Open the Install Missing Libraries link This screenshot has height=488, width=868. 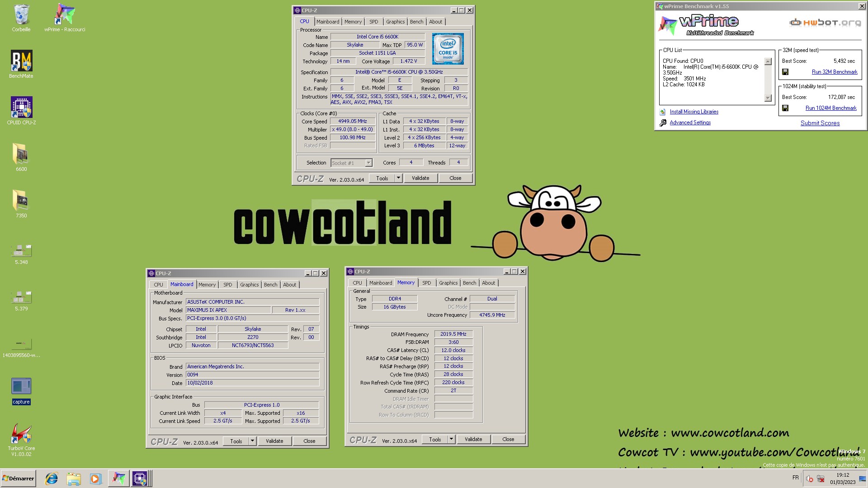(x=694, y=112)
